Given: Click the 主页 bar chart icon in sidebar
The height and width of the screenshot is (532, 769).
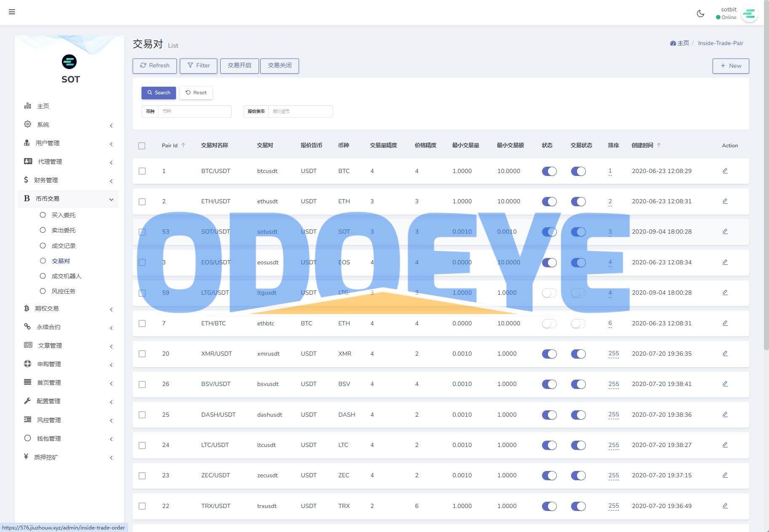Looking at the screenshot, I should pos(27,106).
